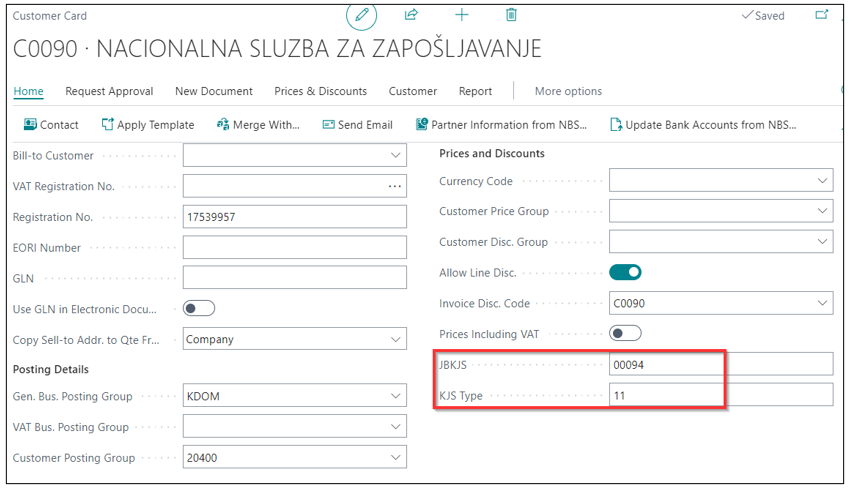Open Request Approval menu

pyautogui.click(x=109, y=91)
